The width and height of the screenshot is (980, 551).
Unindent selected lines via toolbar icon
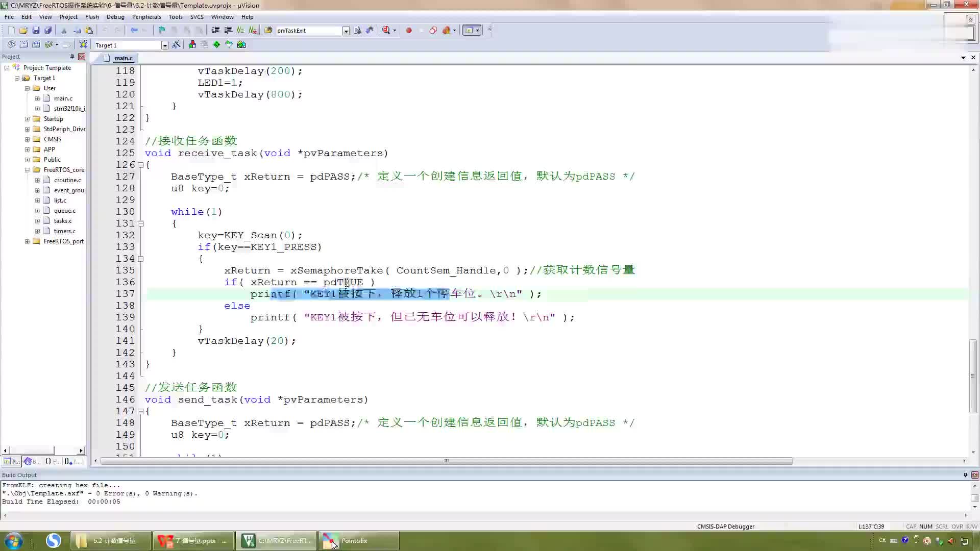pos(228,30)
